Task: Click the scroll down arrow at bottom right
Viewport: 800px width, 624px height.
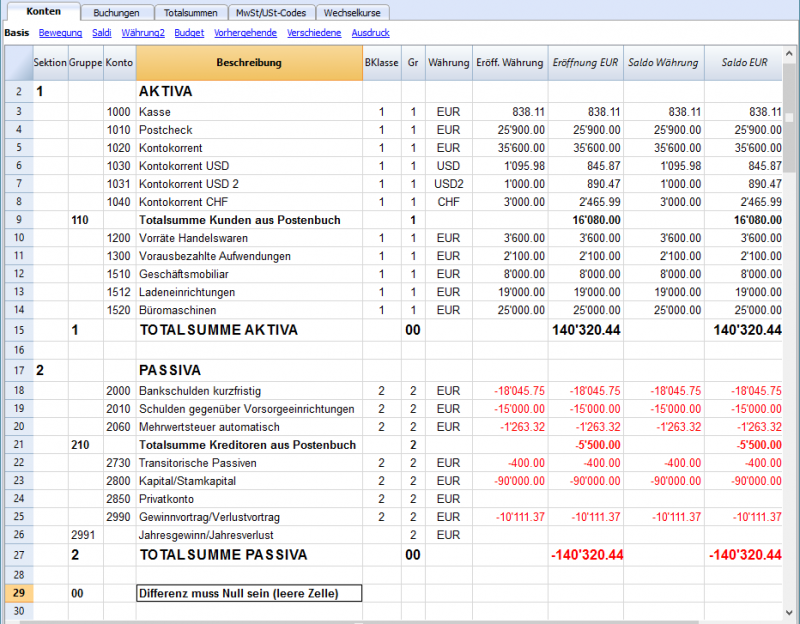Action: click(x=789, y=611)
